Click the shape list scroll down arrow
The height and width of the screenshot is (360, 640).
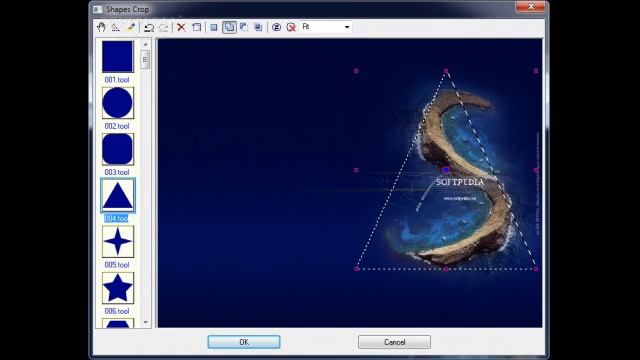[x=146, y=322]
